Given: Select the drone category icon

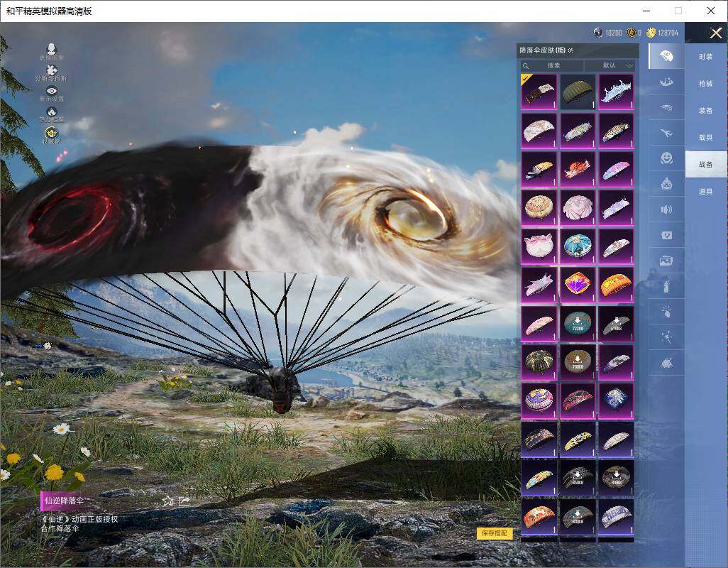Looking at the screenshot, I should click(667, 108).
